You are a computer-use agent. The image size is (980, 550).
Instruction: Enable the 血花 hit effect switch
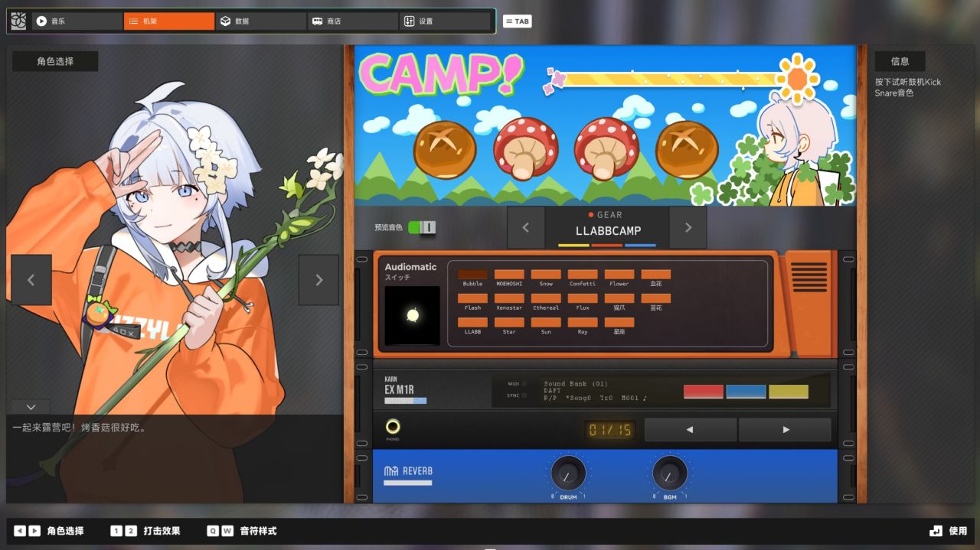(x=656, y=274)
